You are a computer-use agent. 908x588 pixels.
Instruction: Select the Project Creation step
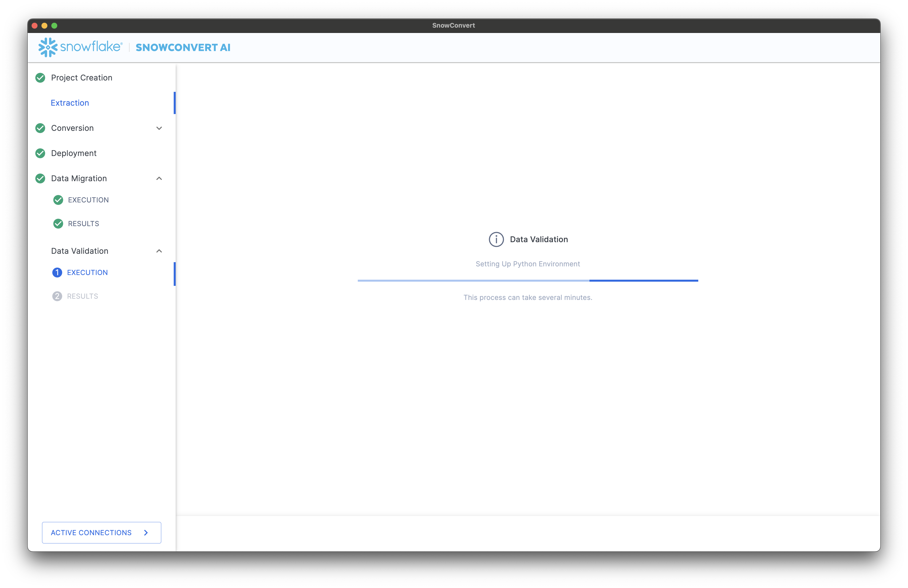coord(82,78)
